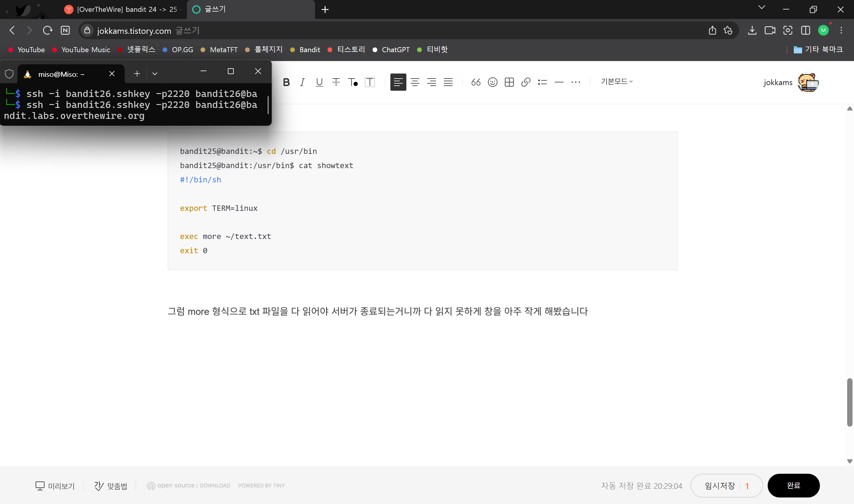Toggle italic text formatting
Viewport: 854px width, 504px height.
[x=302, y=82]
